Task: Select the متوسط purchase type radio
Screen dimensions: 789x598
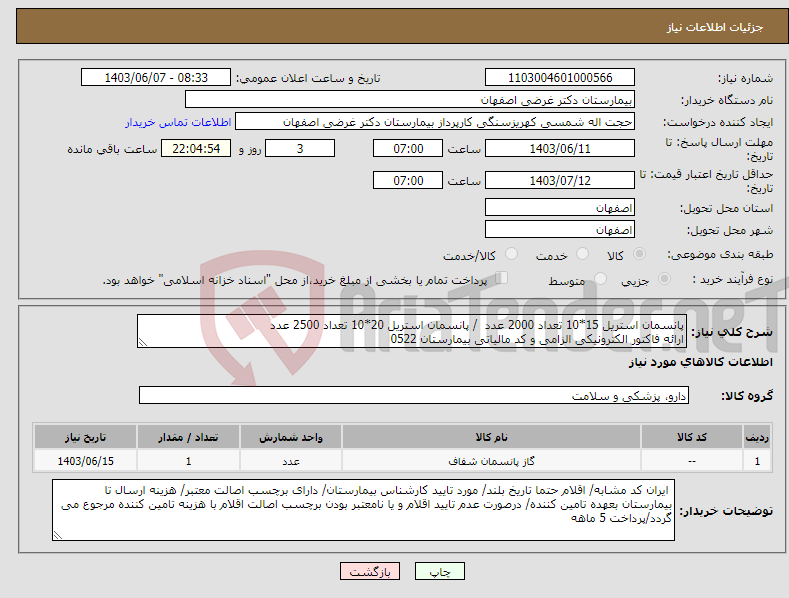Action: point(600,278)
